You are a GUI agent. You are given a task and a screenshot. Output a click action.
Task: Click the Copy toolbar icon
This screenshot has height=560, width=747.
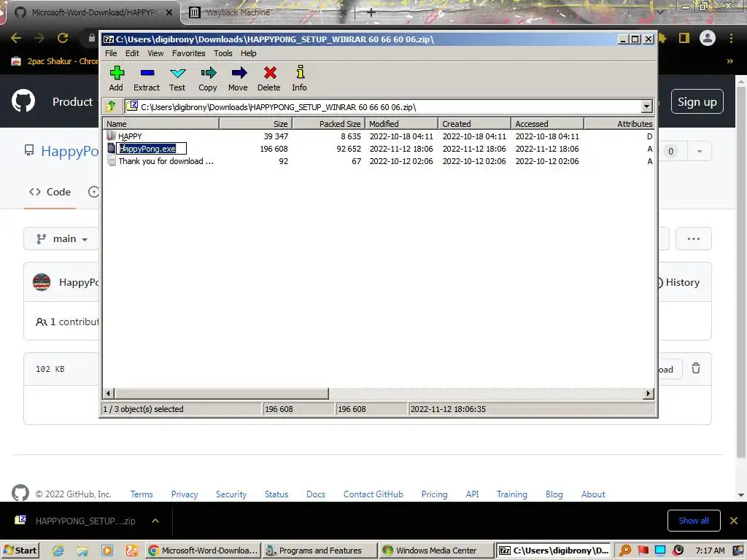click(x=208, y=79)
